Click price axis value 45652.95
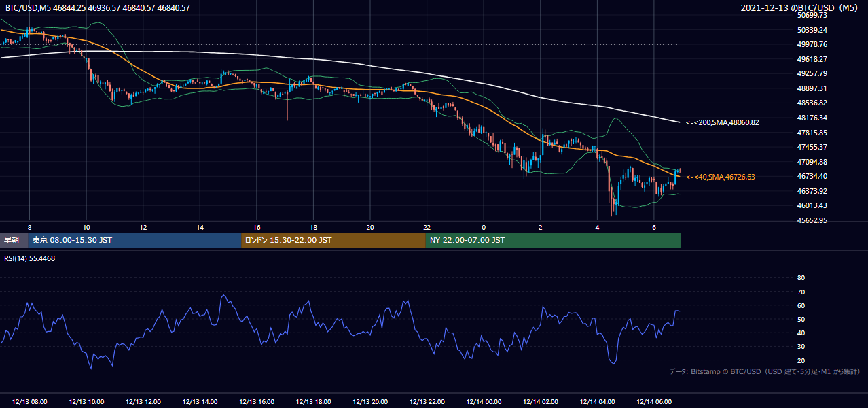 pyautogui.click(x=812, y=220)
